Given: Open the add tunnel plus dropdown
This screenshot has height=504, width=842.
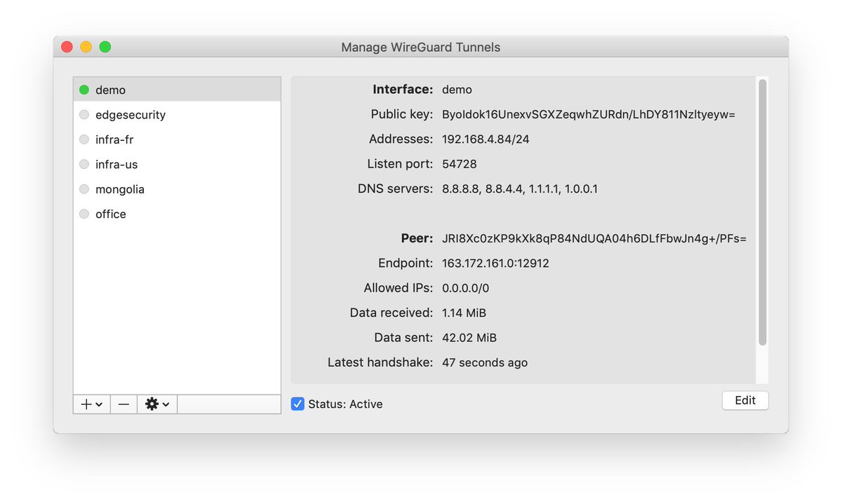Looking at the screenshot, I should coord(92,404).
